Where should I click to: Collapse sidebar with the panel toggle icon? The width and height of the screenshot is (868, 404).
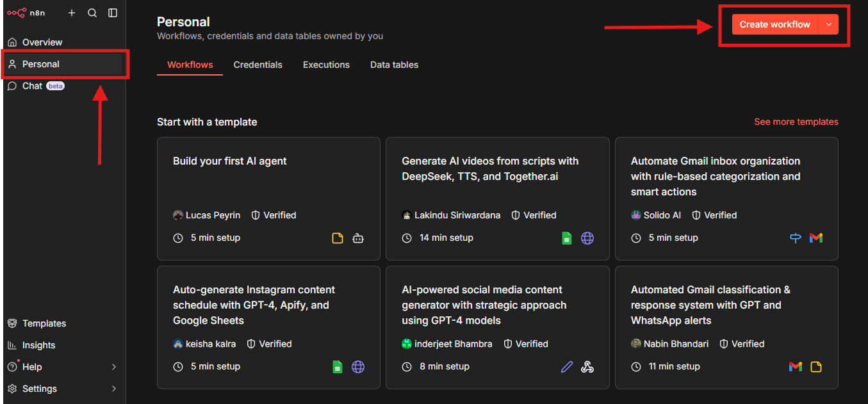(x=113, y=13)
